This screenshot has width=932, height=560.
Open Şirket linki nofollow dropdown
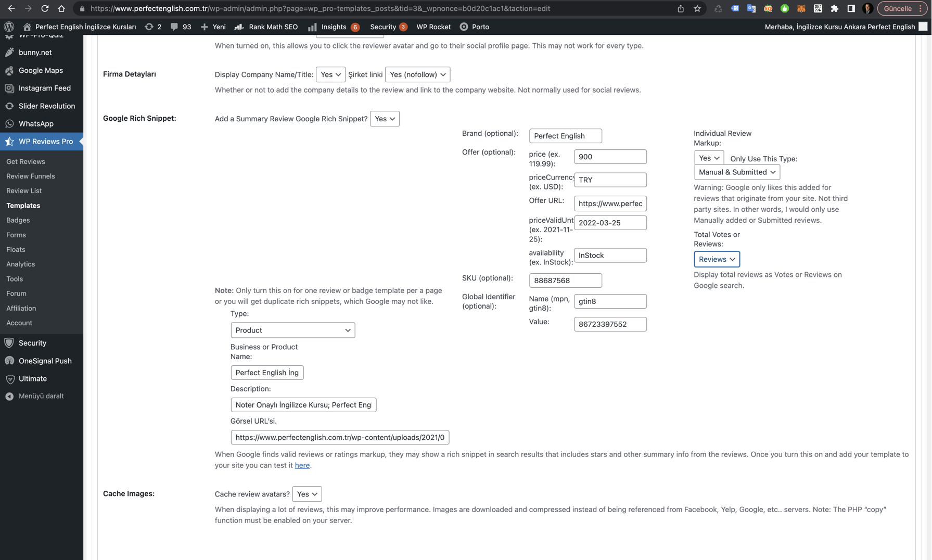point(417,74)
